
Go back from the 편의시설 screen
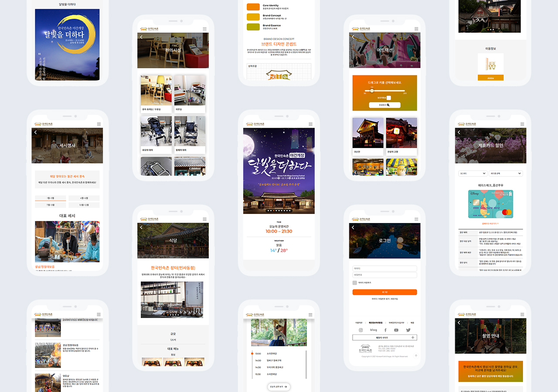141,37
